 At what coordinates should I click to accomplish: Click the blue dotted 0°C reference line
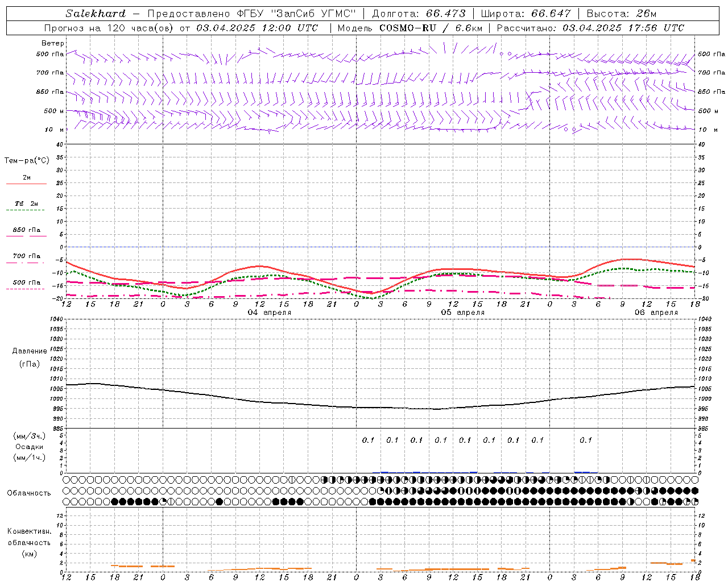point(380,247)
